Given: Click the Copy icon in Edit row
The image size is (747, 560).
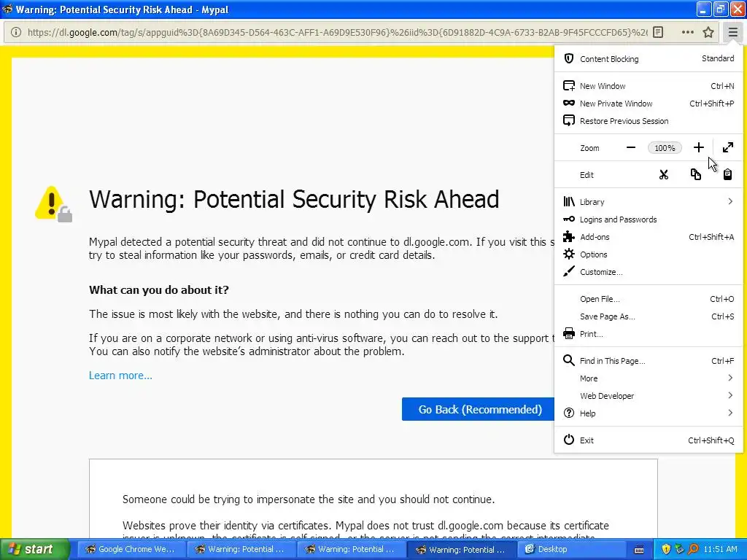Looking at the screenshot, I should [696, 175].
